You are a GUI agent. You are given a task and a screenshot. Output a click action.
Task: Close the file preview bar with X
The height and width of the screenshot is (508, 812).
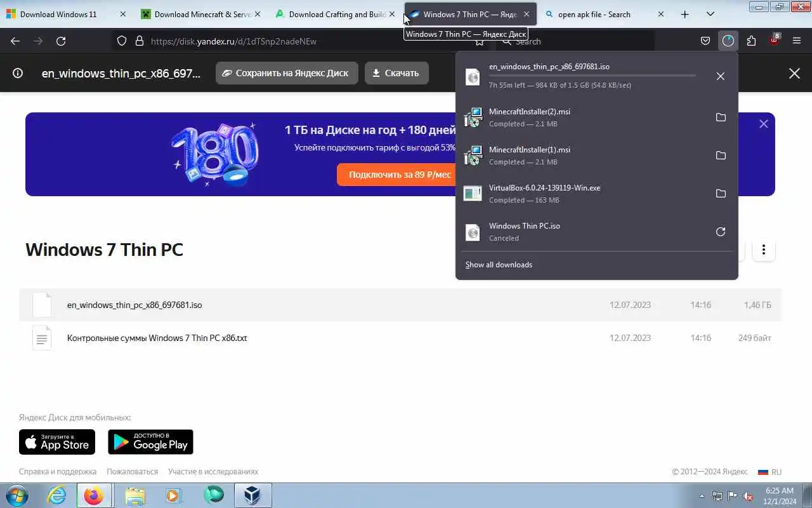tap(794, 73)
